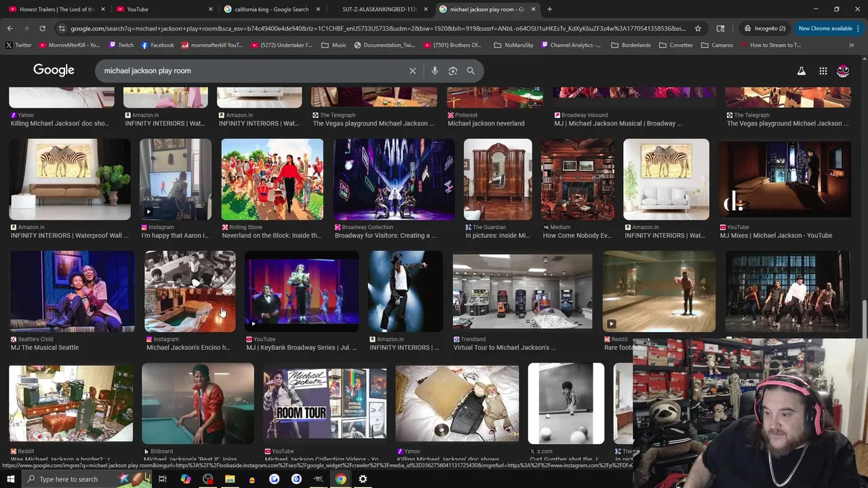
Task: Expand the bookmarks overflow chevron
Action: point(851,45)
